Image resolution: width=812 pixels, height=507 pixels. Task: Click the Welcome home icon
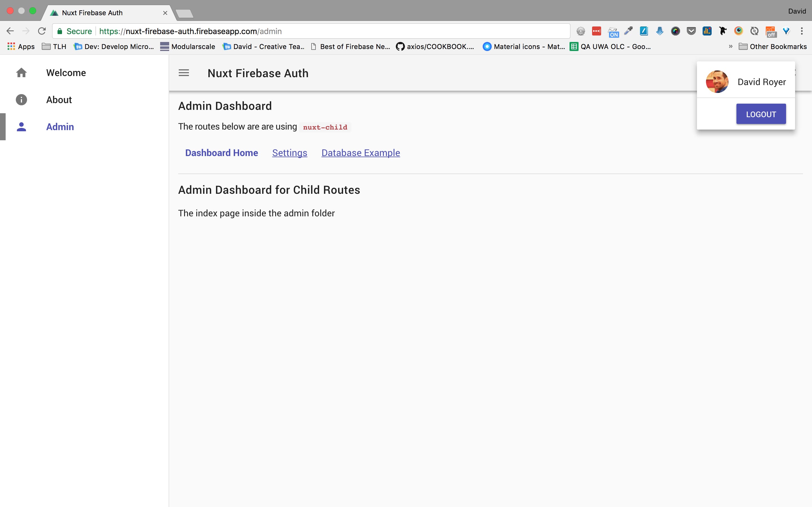pyautogui.click(x=21, y=73)
